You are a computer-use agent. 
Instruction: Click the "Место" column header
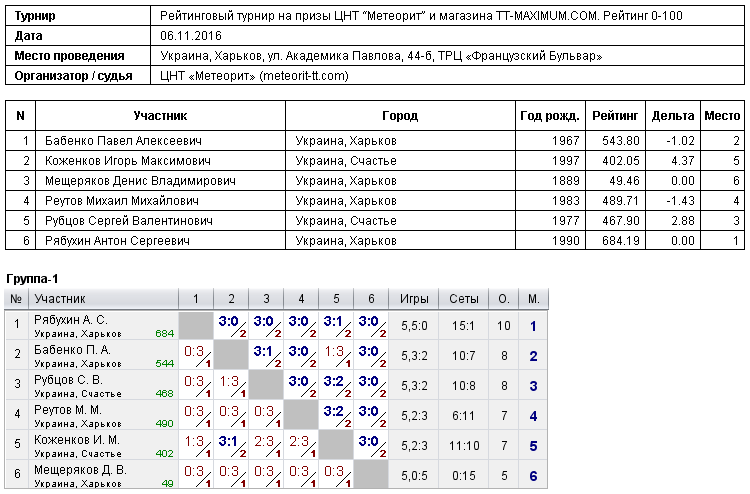tap(722, 116)
